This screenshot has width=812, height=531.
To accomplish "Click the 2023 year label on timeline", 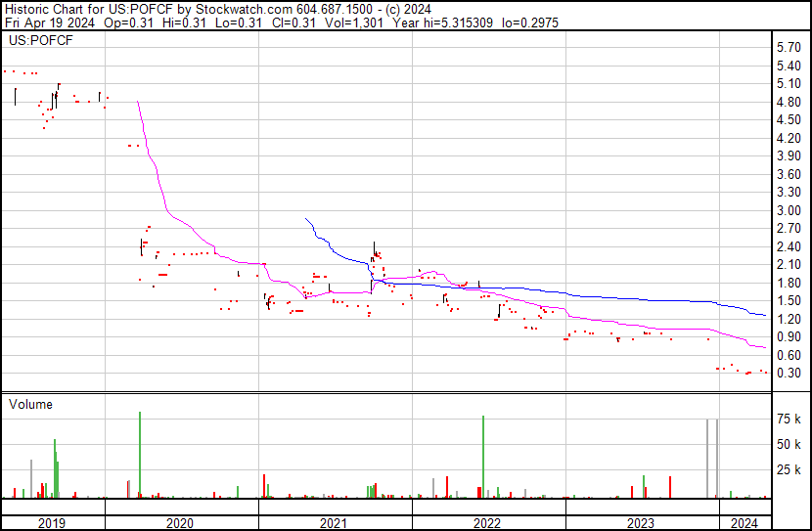I will pyautogui.click(x=641, y=523).
